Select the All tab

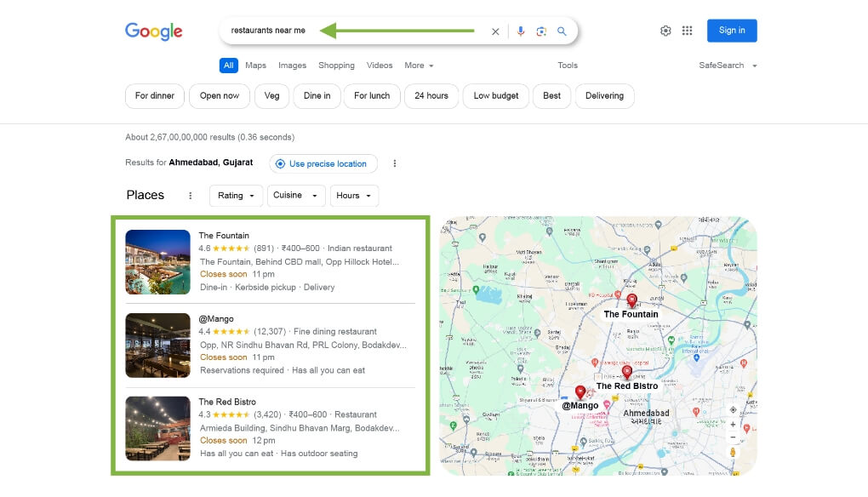[229, 66]
